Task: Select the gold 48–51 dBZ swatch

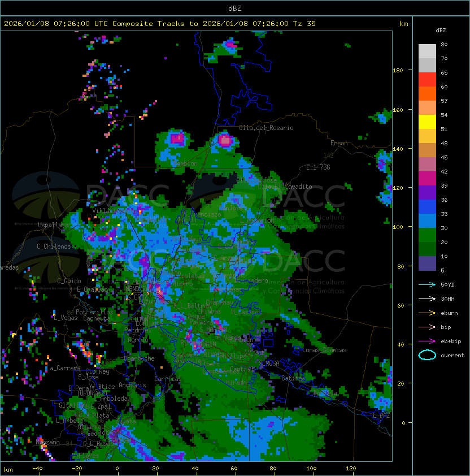Action: pyautogui.click(x=427, y=136)
